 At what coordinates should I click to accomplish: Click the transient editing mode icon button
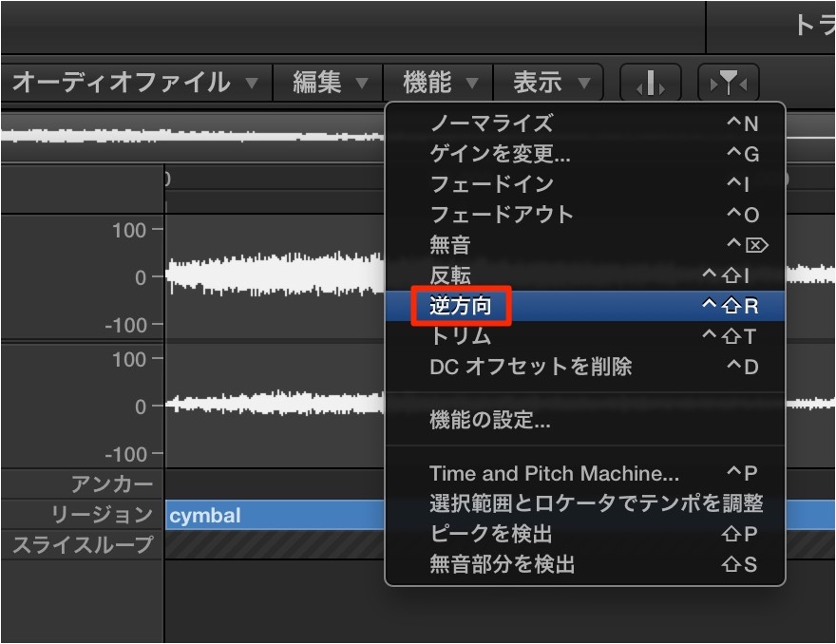pyautogui.click(x=651, y=83)
